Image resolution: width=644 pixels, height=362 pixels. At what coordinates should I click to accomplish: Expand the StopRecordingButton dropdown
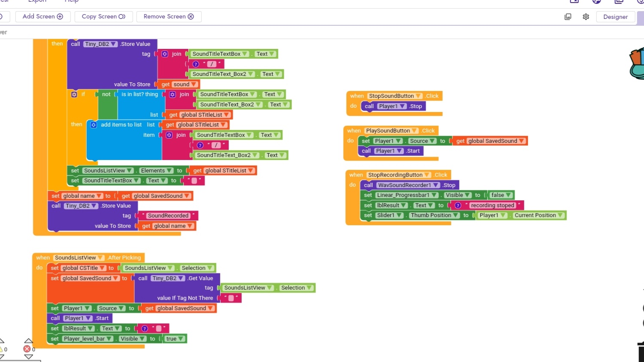point(427,175)
